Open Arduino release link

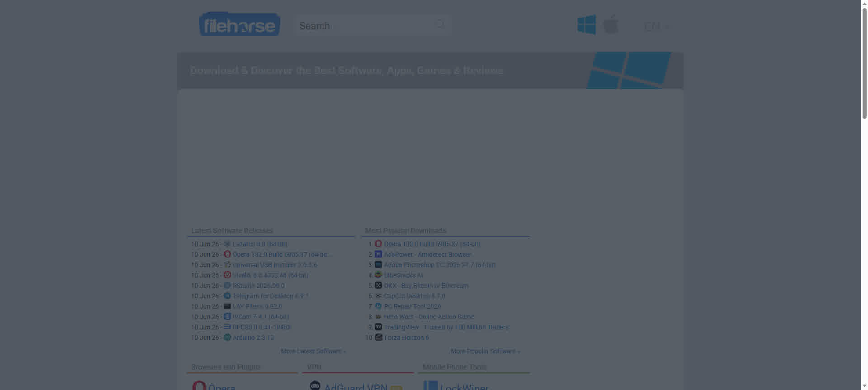point(253,338)
